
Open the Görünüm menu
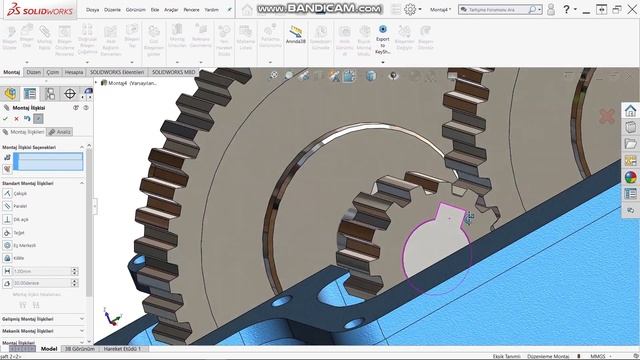[136, 9]
